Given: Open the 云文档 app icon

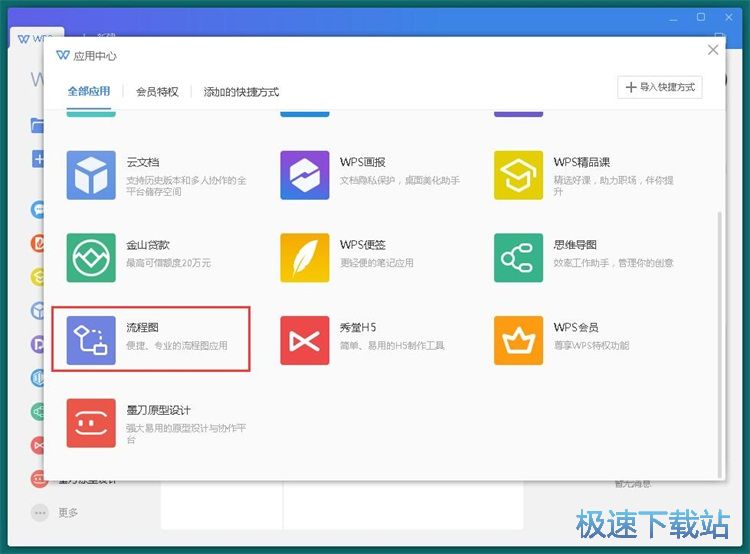Looking at the screenshot, I should point(91,175).
